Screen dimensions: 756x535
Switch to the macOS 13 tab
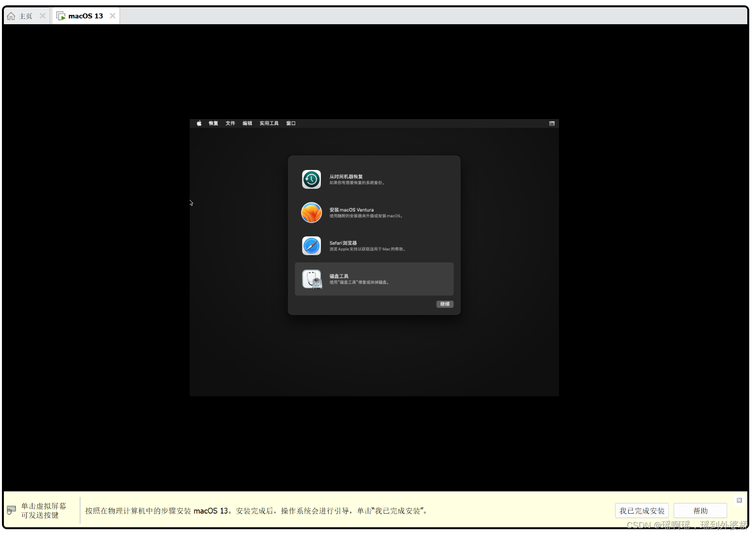click(x=86, y=16)
